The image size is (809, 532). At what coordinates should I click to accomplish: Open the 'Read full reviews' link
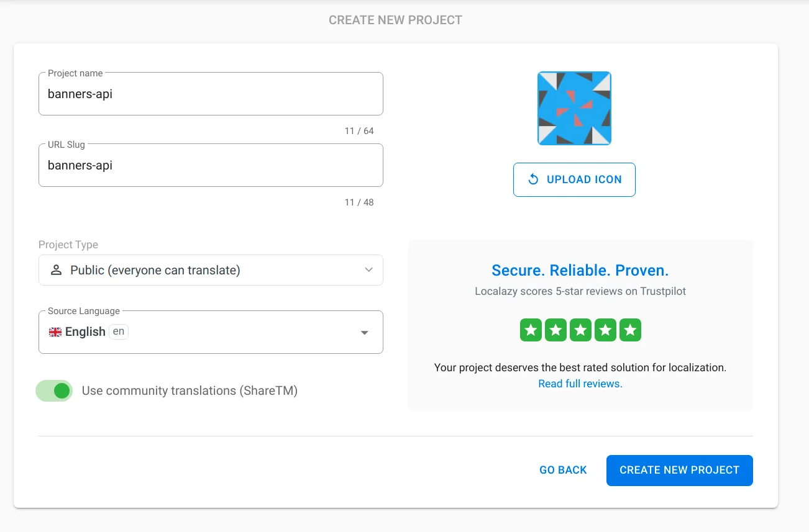pyautogui.click(x=580, y=384)
